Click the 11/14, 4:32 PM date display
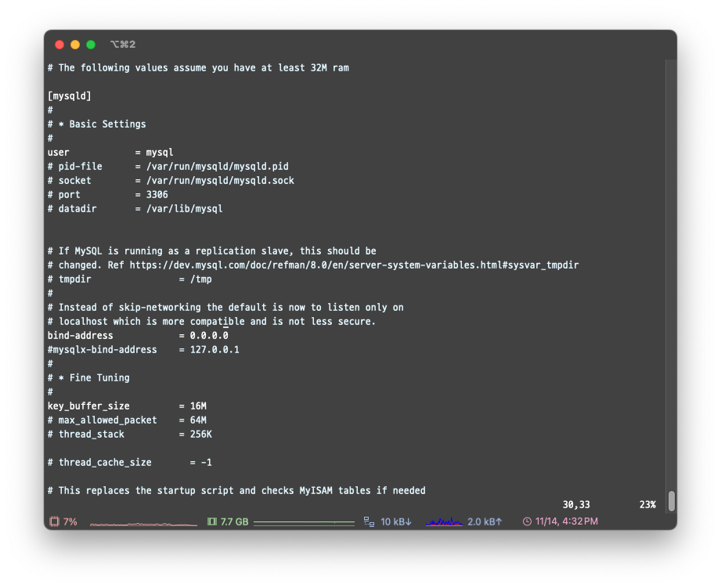The image size is (721, 588). point(567,521)
